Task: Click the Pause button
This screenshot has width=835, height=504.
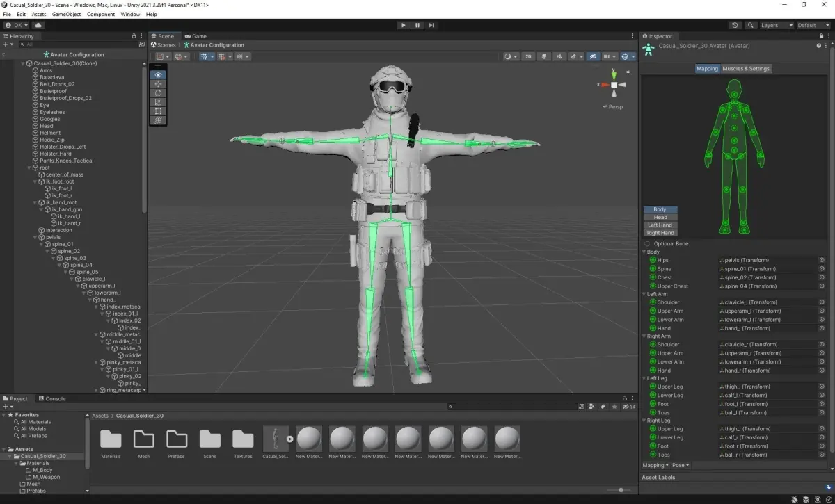Action: 417,25
